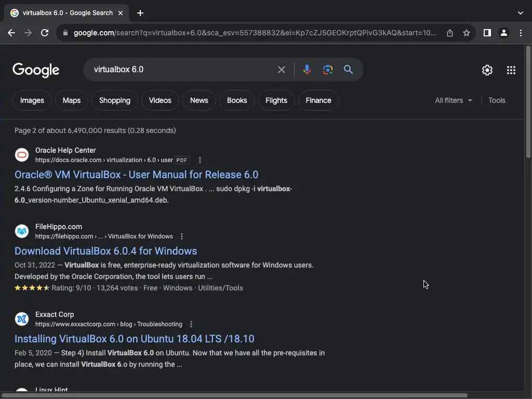The width and height of the screenshot is (532, 399).
Task: Bookmark this page with the star icon
Action: click(x=467, y=33)
